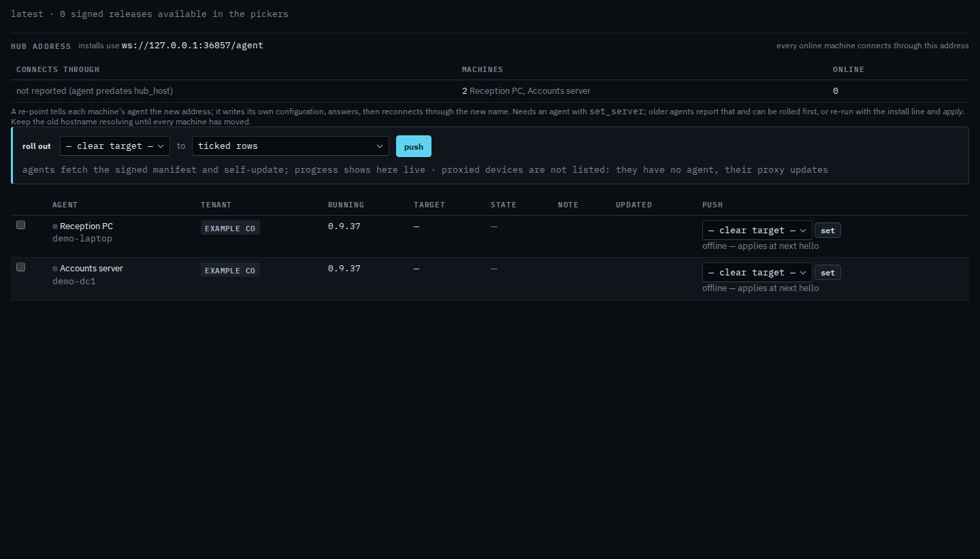Click the 'Accounts server' agent name

[x=91, y=269]
